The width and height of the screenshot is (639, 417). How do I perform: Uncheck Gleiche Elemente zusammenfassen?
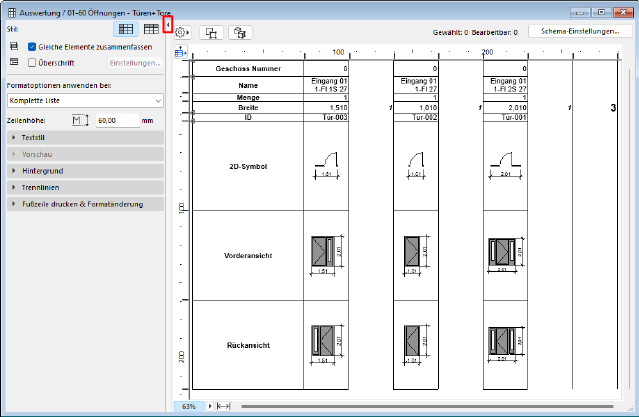[x=32, y=47]
